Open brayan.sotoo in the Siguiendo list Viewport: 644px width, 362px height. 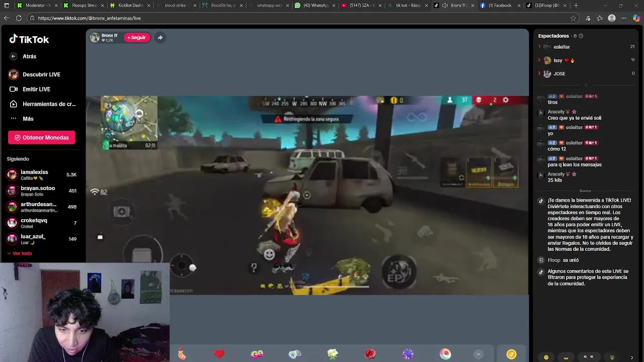point(41,191)
